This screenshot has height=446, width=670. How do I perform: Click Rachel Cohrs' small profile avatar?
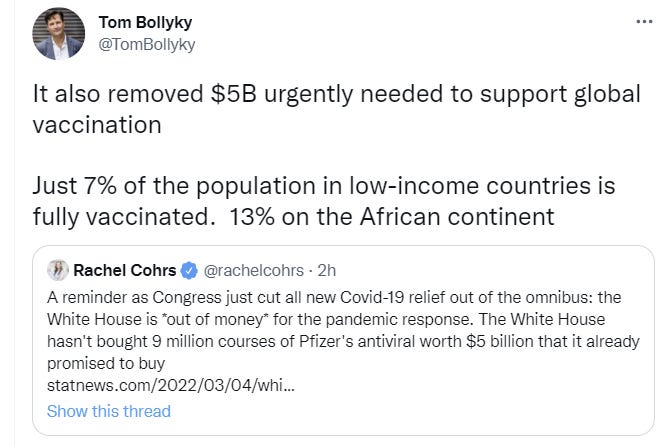point(57,270)
